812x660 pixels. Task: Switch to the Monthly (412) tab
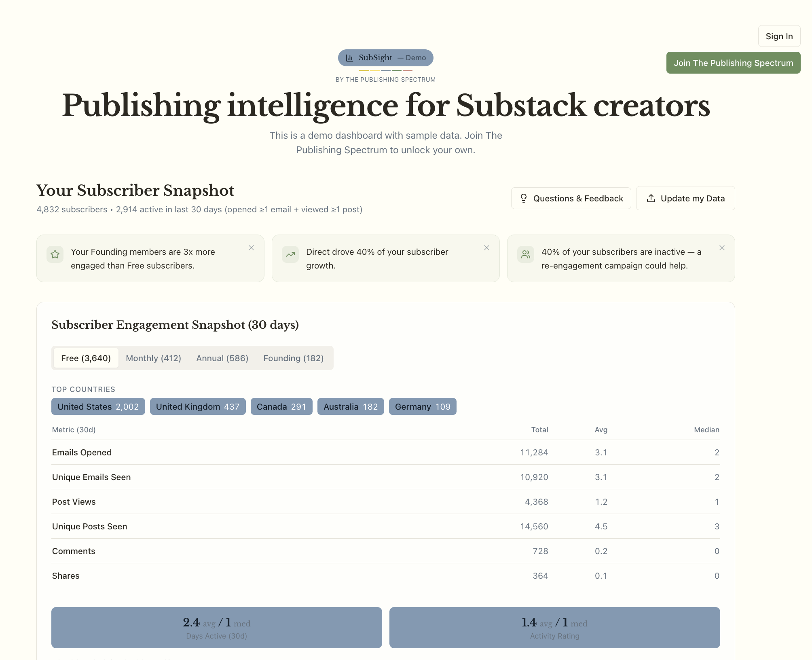153,358
